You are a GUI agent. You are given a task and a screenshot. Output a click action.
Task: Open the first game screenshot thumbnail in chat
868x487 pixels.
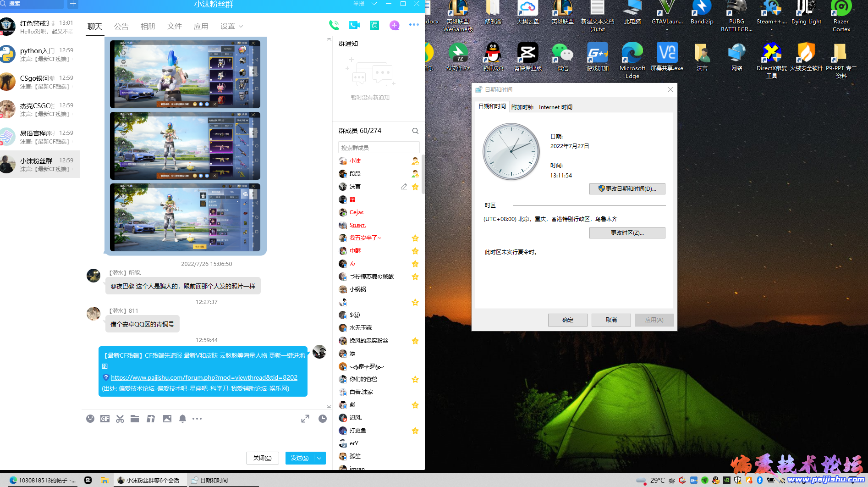(x=185, y=74)
